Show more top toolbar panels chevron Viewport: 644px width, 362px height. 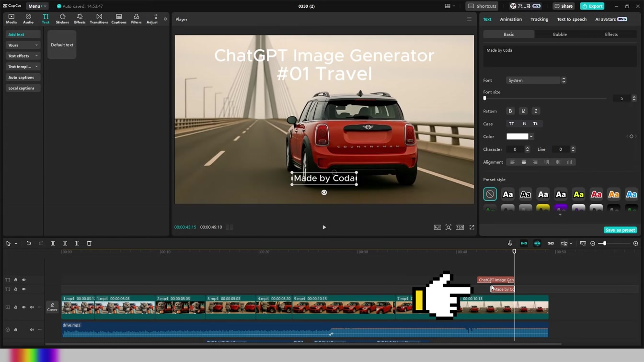pos(165,19)
